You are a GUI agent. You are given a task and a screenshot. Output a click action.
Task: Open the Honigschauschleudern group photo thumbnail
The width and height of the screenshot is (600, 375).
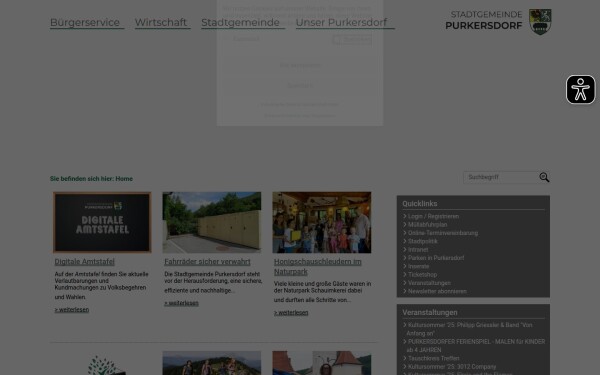[x=321, y=222]
